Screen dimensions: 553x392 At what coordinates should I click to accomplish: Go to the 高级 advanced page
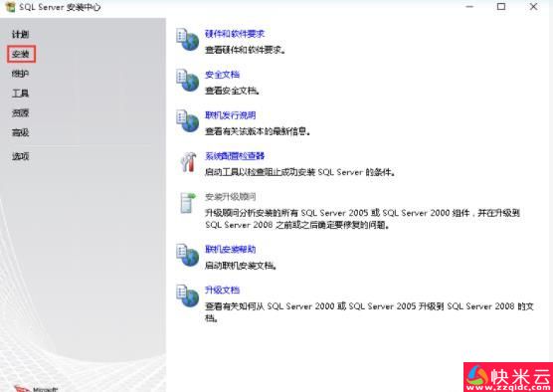coord(21,132)
